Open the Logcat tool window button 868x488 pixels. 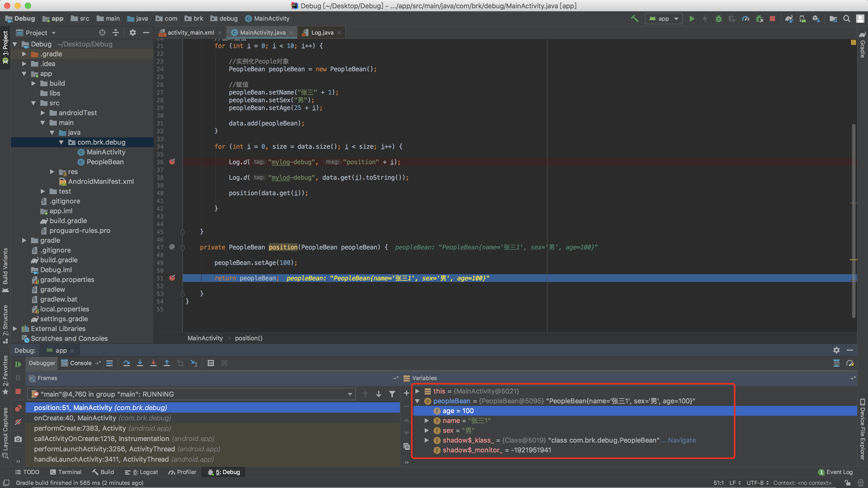tap(142, 472)
